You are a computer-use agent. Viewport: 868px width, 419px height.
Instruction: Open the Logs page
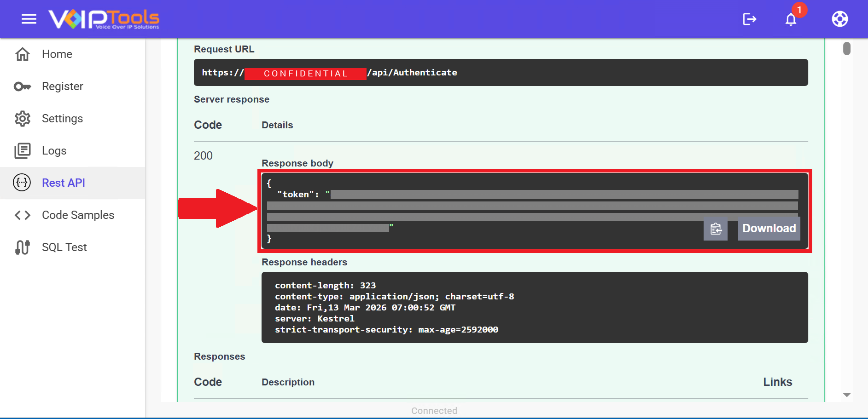coord(54,151)
